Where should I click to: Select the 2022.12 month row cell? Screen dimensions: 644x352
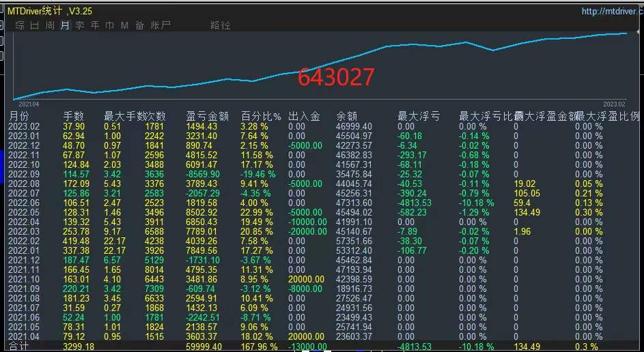point(24,145)
